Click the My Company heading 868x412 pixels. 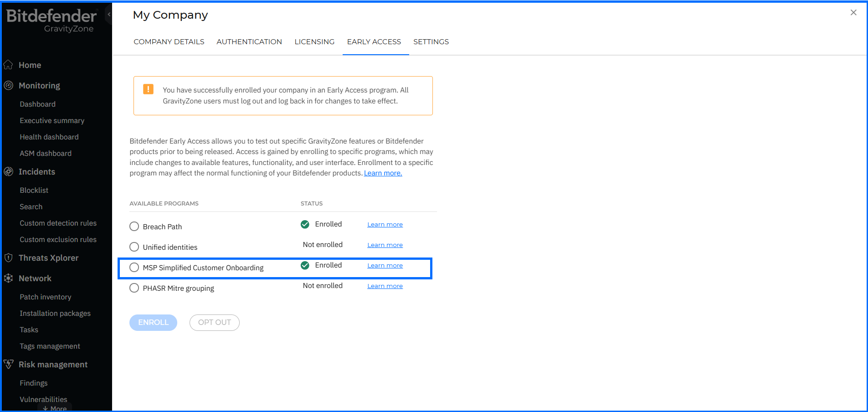(170, 15)
